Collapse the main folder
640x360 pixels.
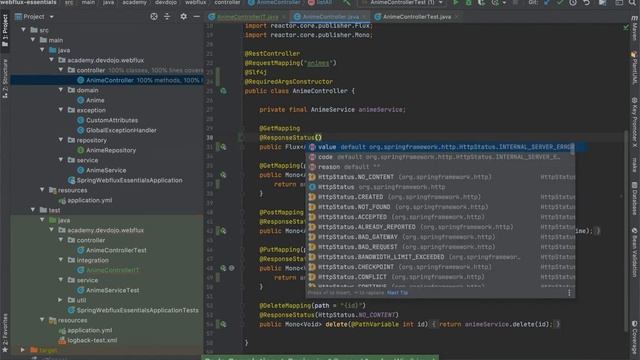(x=33, y=40)
